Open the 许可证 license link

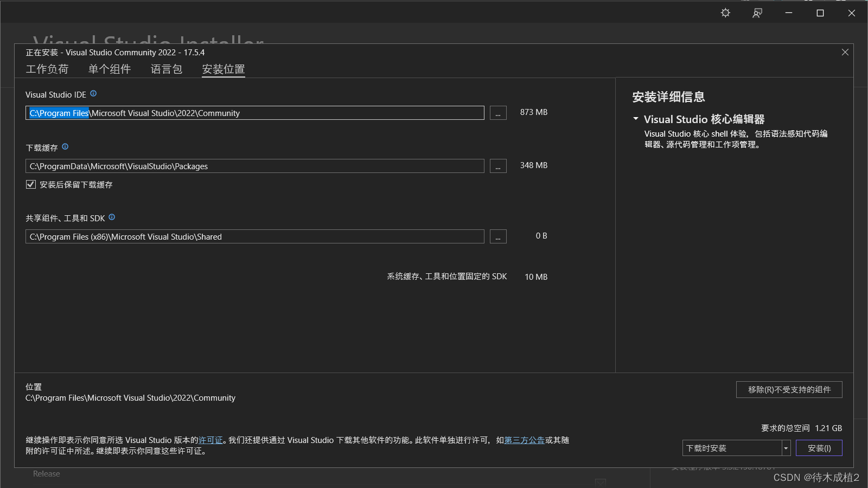pos(210,440)
